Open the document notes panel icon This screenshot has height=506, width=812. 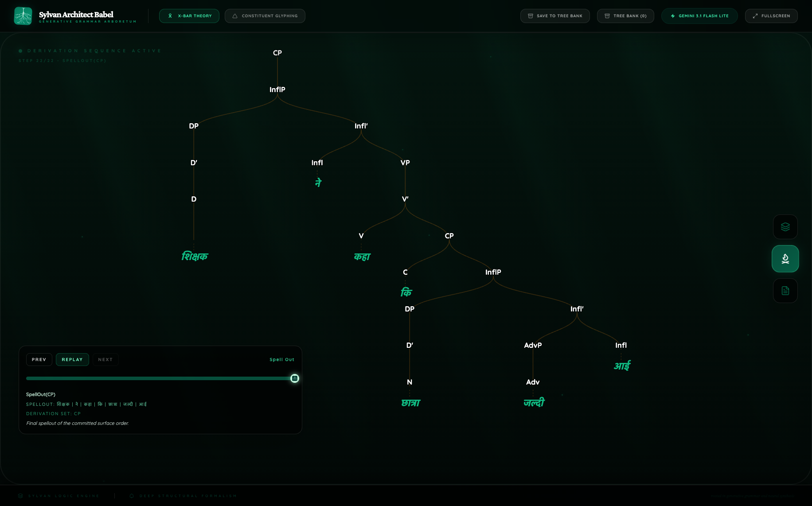pyautogui.click(x=785, y=291)
